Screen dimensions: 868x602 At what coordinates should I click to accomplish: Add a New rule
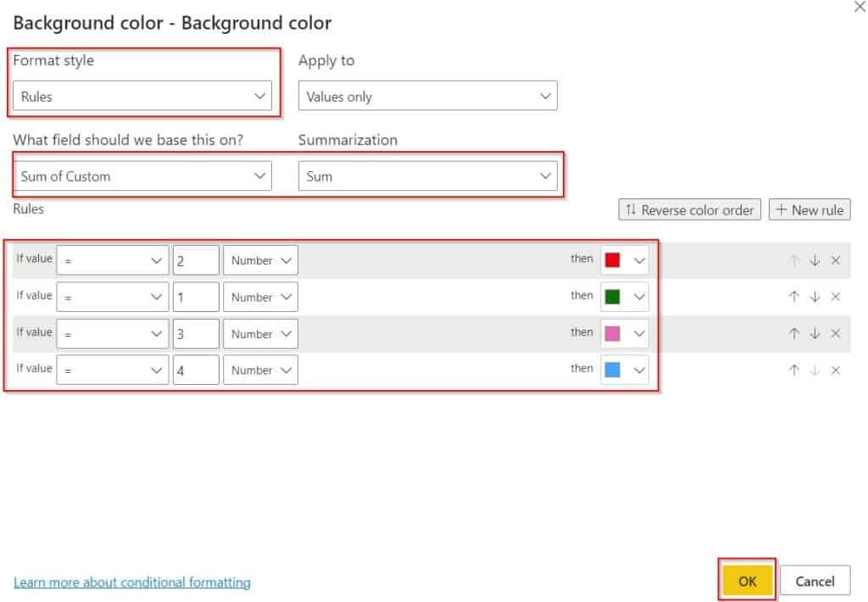[x=810, y=210]
